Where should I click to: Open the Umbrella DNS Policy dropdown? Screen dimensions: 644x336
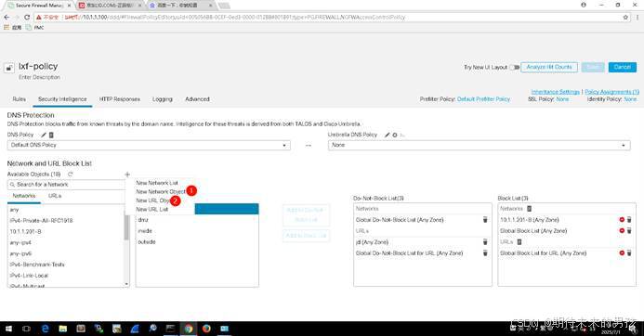479,145
